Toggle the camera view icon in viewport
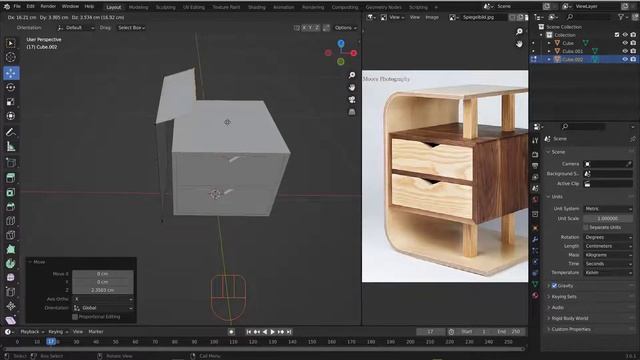This screenshot has height=360, width=640. pyautogui.click(x=352, y=100)
